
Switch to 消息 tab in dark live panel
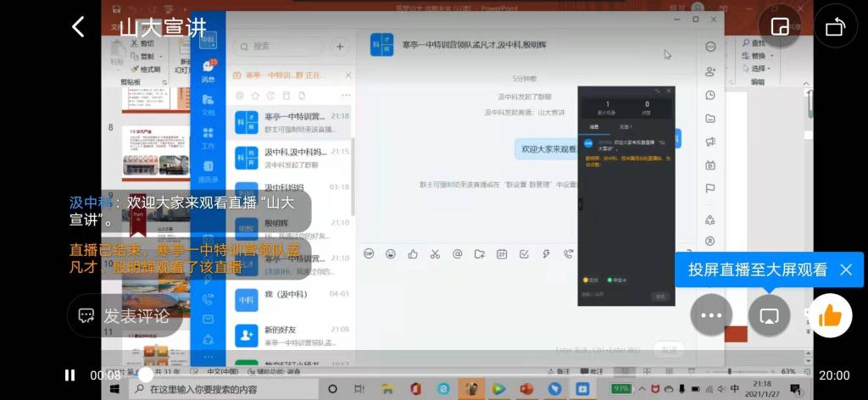click(x=594, y=127)
